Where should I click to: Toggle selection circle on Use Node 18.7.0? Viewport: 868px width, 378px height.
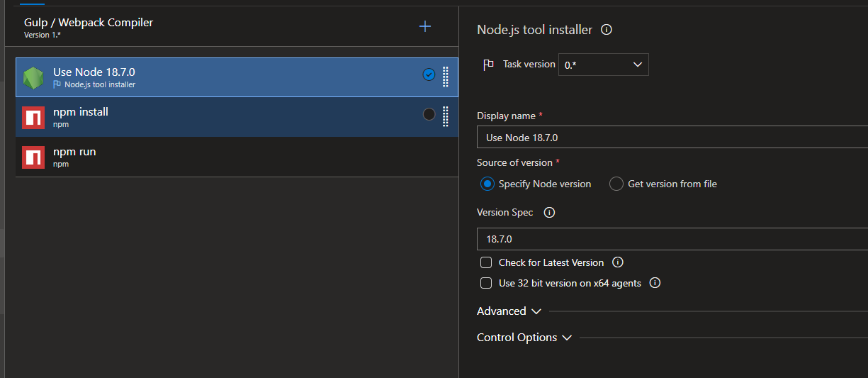tap(429, 74)
